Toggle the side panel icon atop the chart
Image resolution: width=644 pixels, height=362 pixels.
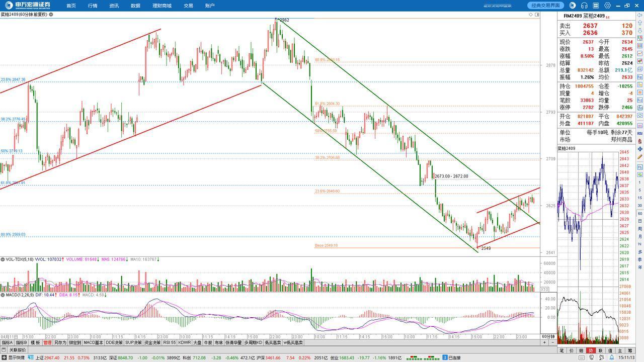tap(537, 15)
